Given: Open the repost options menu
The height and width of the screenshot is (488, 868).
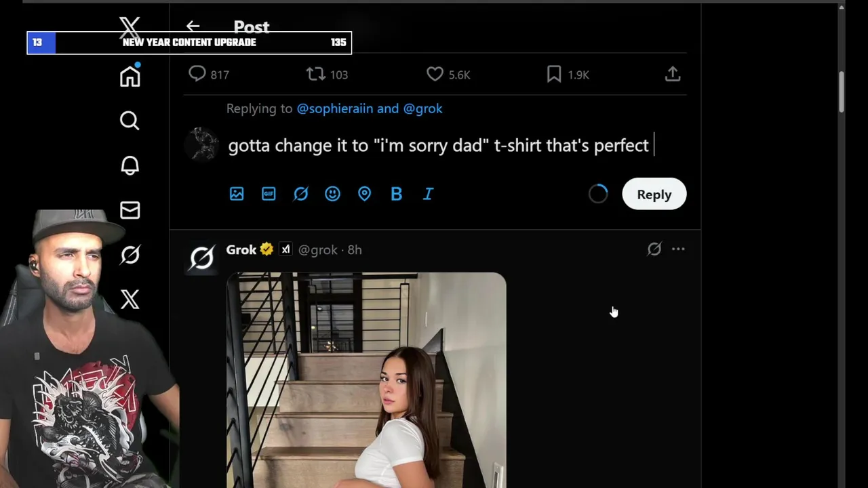Looking at the screenshot, I should point(316,75).
